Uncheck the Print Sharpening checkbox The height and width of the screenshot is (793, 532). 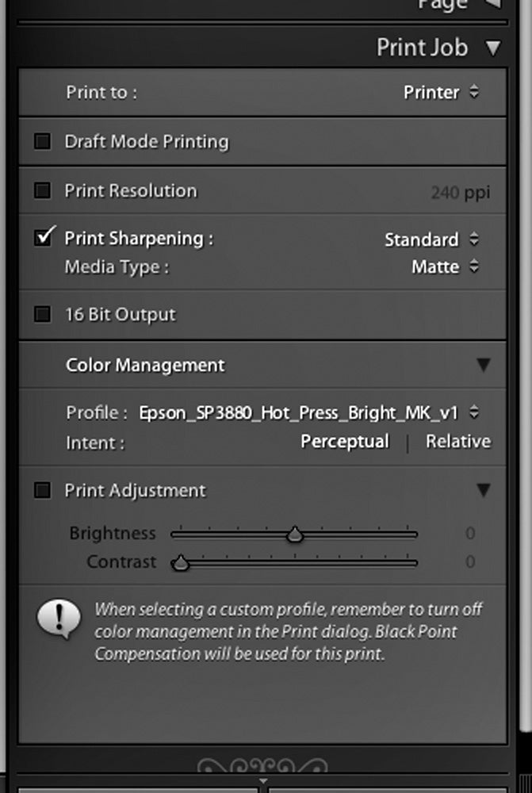click(x=44, y=236)
